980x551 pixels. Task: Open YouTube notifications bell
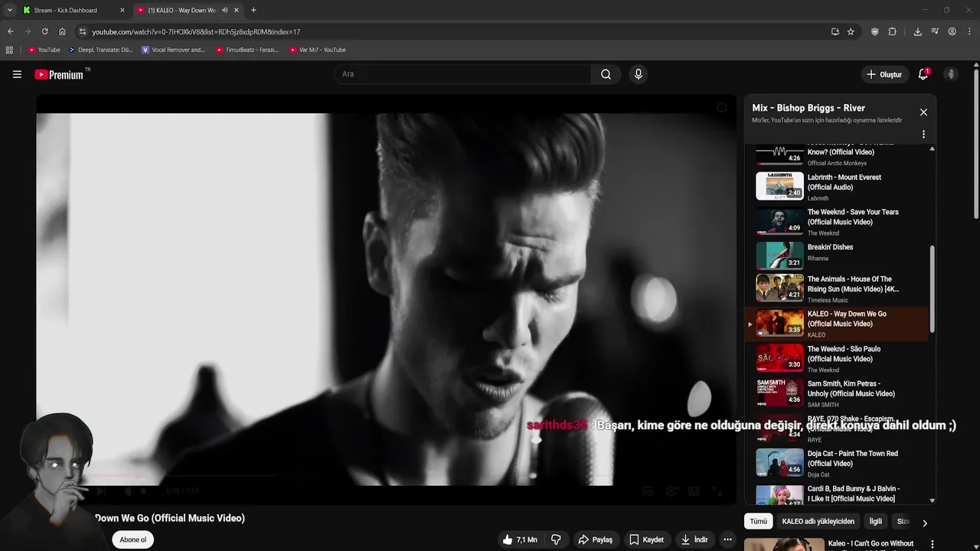click(x=924, y=74)
